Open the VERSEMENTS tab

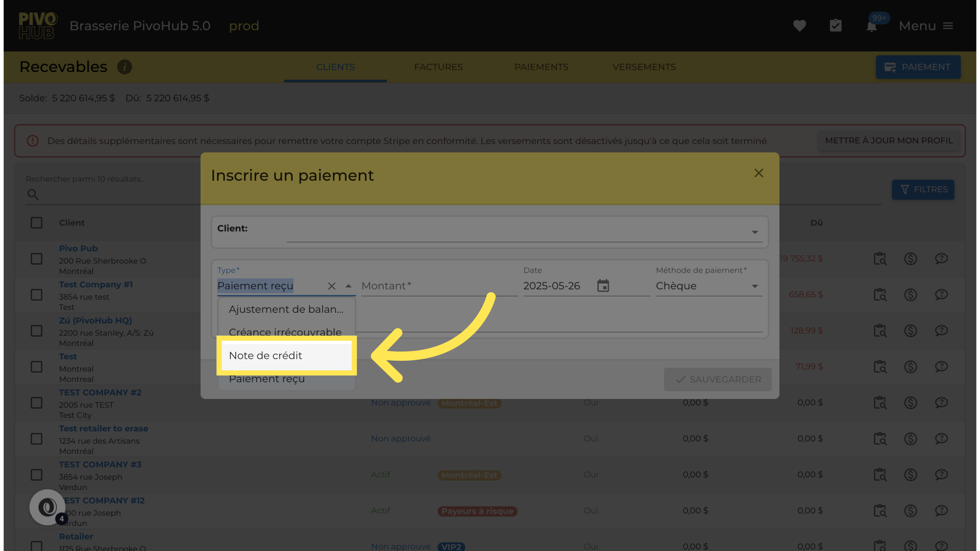pos(644,67)
